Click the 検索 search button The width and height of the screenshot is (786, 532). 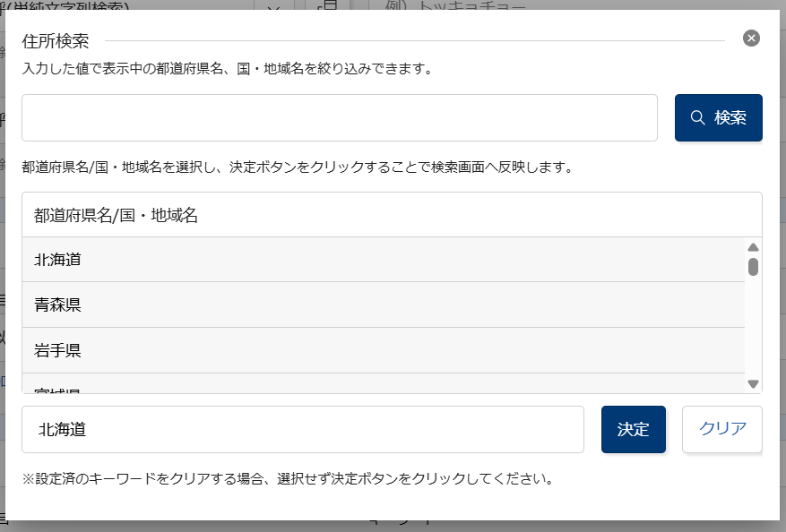[x=718, y=117]
